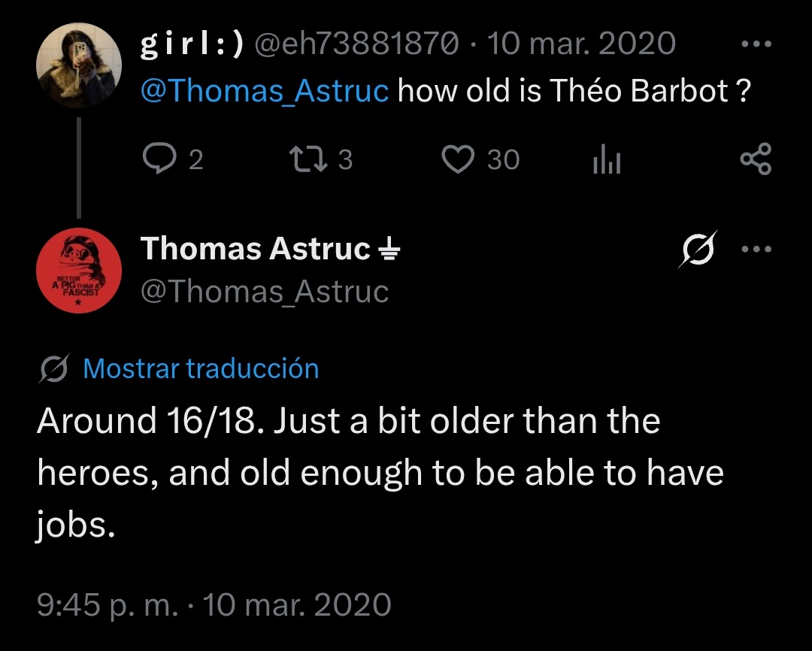Select the reply text about Around 16/18
The width and height of the screenshot is (812, 651).
pyautogui.click(x=380, y=472)
